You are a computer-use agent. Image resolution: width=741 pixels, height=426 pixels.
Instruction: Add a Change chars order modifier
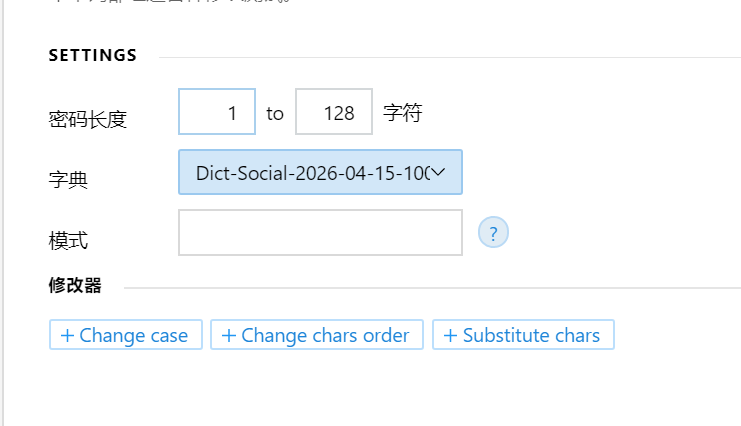[317, 335]
